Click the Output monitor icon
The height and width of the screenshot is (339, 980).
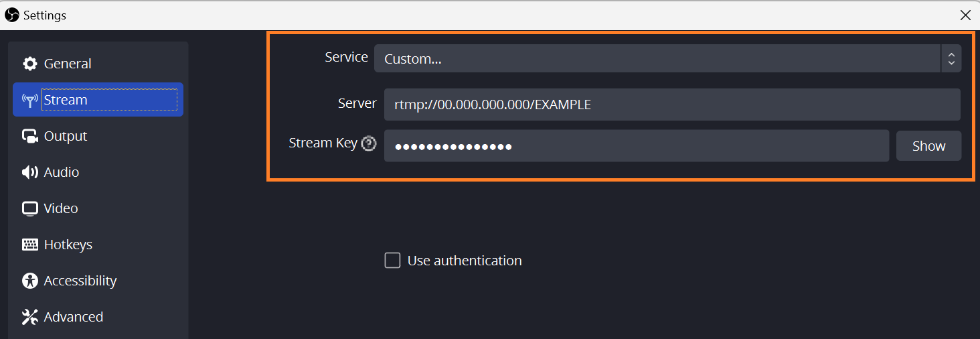coord(29,136)
